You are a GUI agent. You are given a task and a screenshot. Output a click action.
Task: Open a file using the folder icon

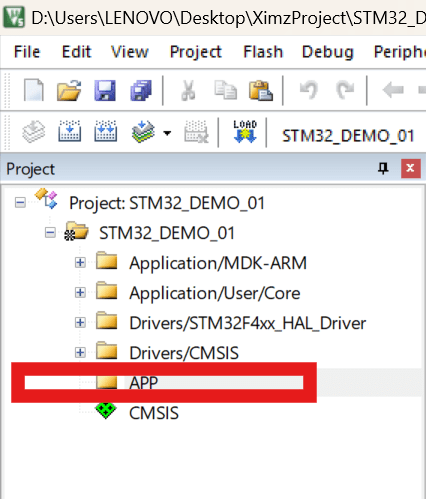click(69, 90)
